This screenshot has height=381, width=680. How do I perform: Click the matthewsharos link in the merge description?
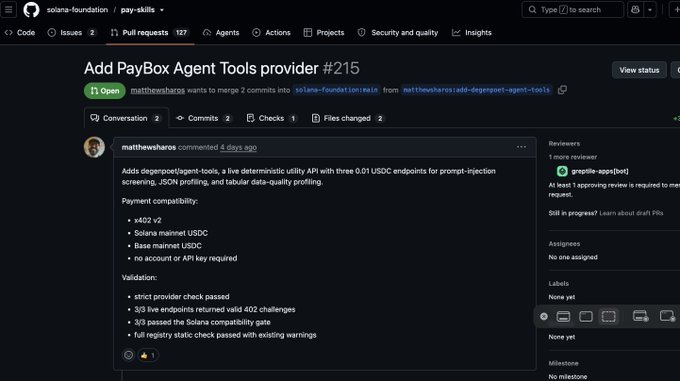click(x=157, y=90)
